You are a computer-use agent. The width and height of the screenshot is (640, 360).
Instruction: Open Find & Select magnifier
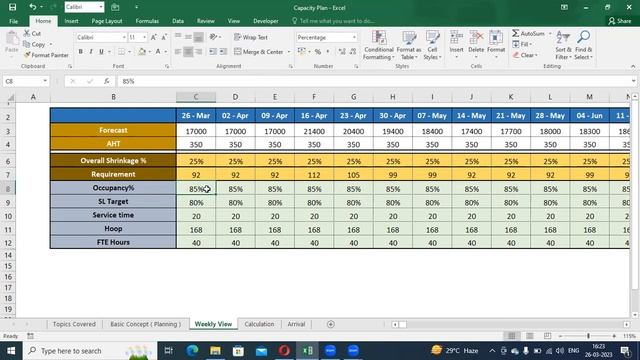pyautogui.click(x=583, y=45)
